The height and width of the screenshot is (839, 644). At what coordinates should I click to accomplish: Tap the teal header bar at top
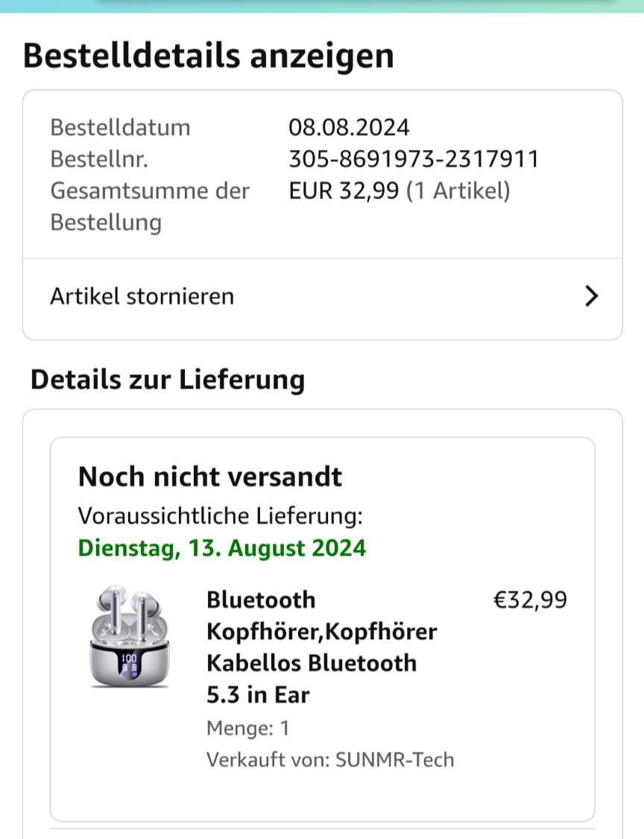[x=322, y=6]
